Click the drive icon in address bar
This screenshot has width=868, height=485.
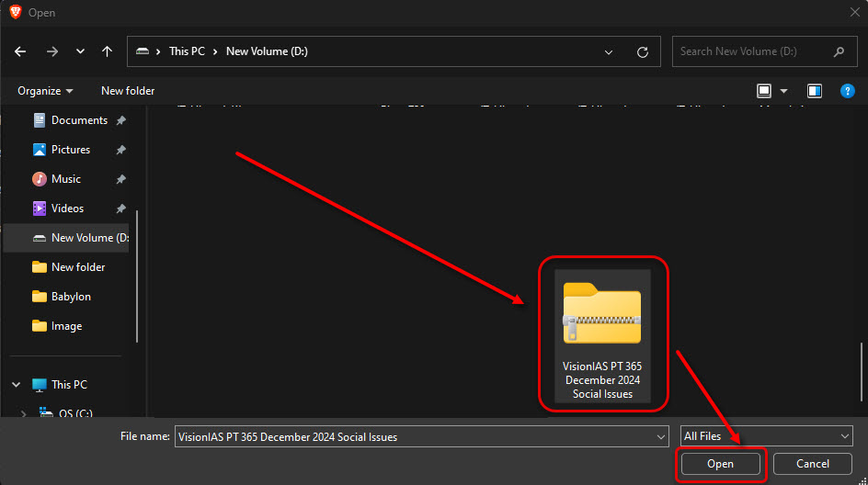[143, 51]
